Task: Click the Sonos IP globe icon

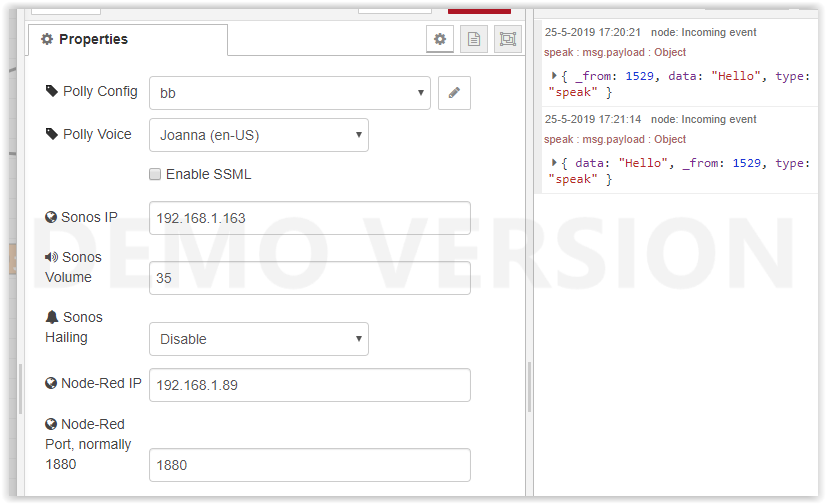Action: click(x=51, y=217)
